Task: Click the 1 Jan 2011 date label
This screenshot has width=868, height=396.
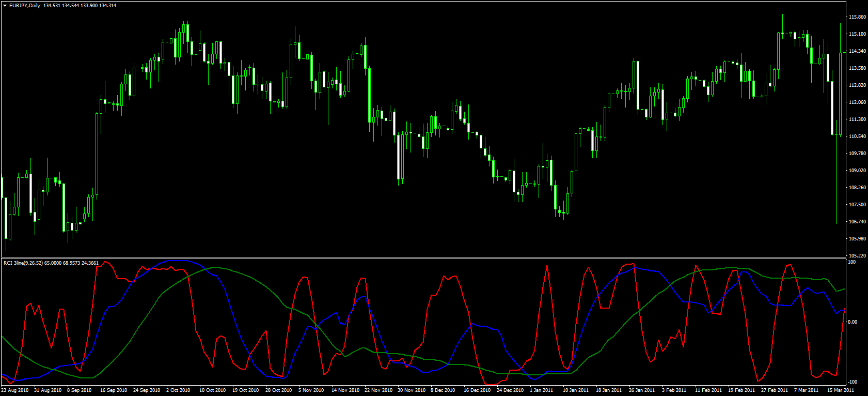Action: pos(542,390)
